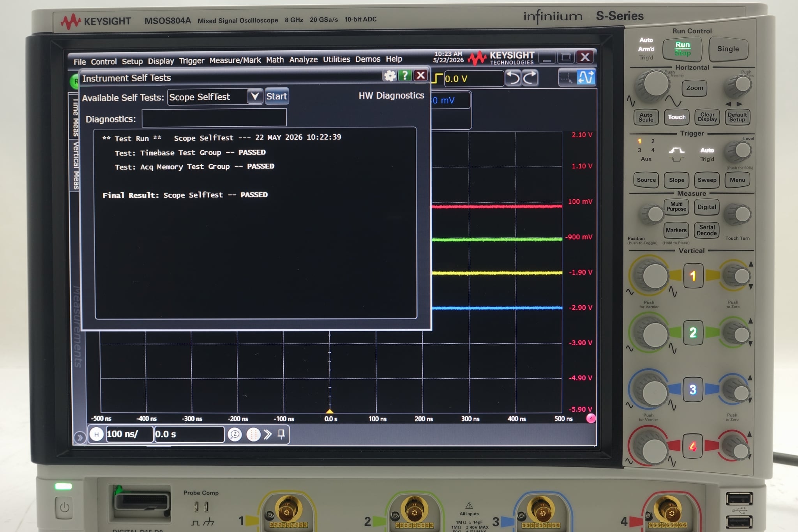This screenshot has width=798, height=532.
Task: Click the 0.0 s horizontal position field
Action: (189, 434)
